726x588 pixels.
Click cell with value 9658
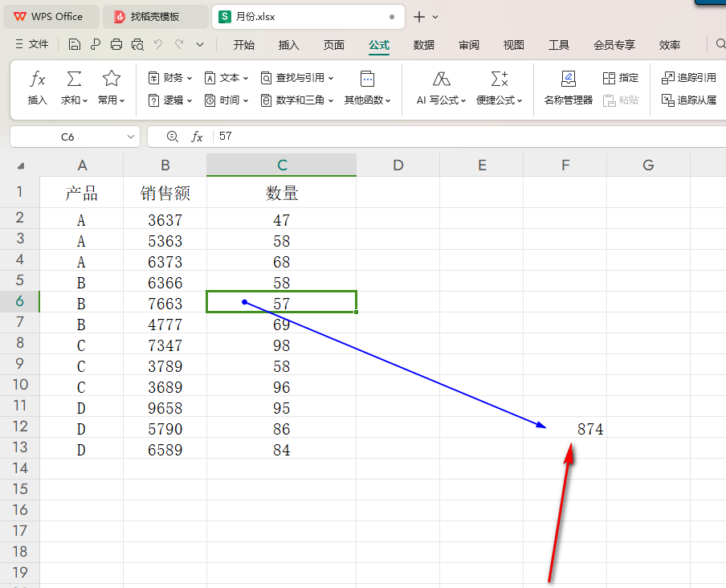click(165, 406)
